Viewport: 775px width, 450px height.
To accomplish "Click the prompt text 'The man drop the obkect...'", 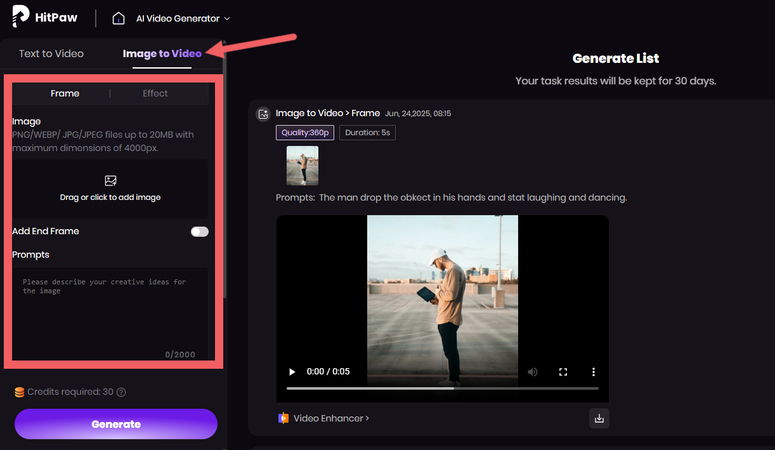I will pos(473,197).
